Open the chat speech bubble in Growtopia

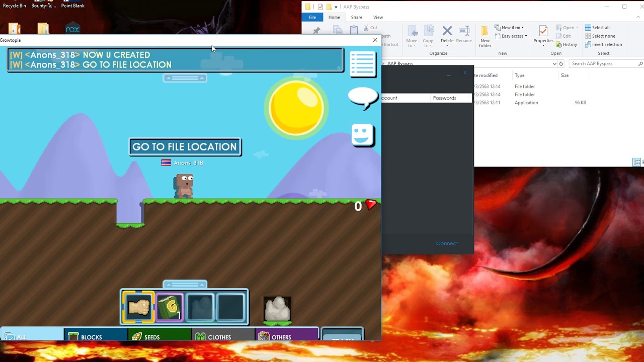pyautogui.click(x=363, y=98)
